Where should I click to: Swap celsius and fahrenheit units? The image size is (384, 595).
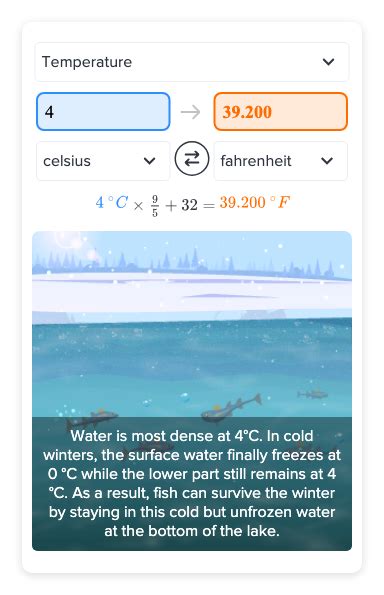pos(192,159)
